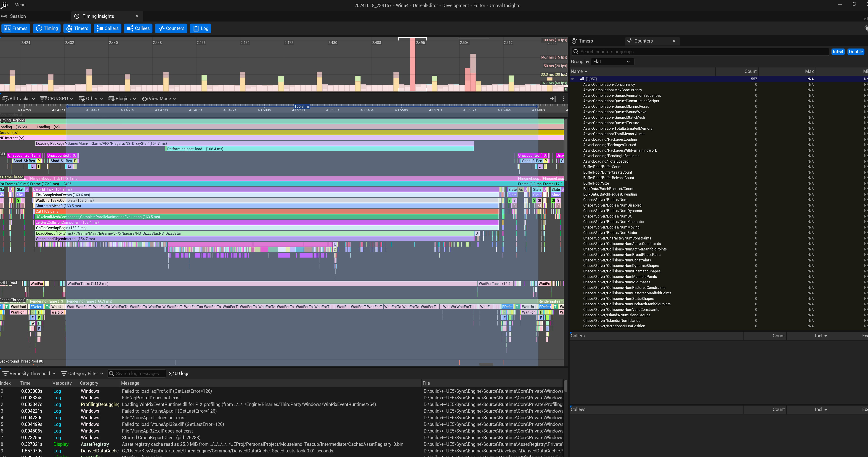Viewport: 868px width, 457px height.
Task: Toggle the Timers panel button
Action: coord(77,28)
